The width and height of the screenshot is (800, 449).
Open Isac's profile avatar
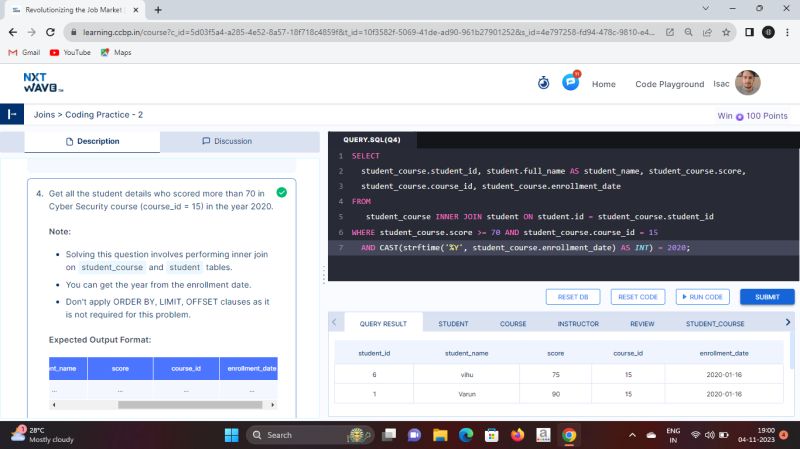coord(748,83)
